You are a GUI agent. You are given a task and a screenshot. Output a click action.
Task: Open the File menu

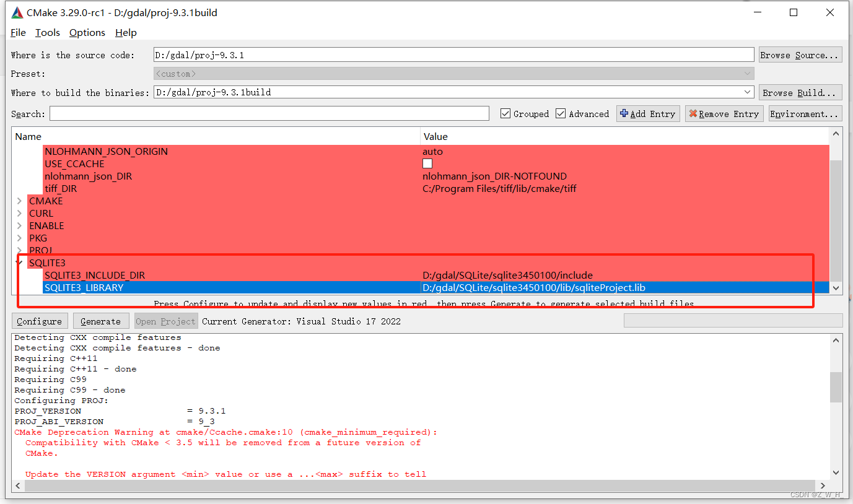18,33
